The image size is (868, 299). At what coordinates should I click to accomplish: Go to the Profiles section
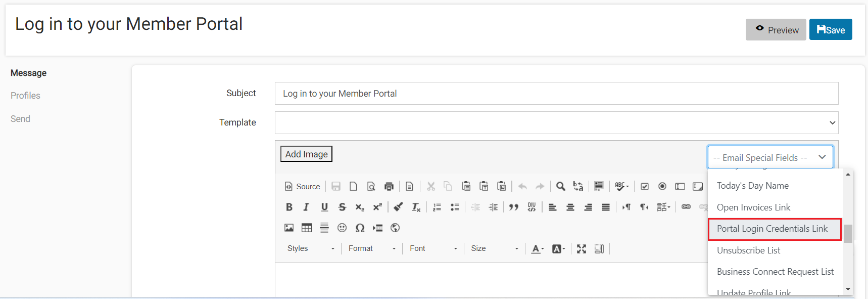[25, 96]
